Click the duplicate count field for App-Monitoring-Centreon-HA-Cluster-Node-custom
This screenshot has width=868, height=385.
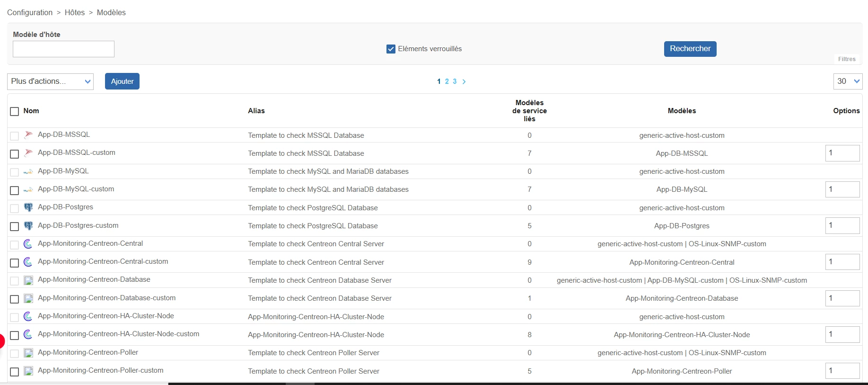tap(842, 334)
